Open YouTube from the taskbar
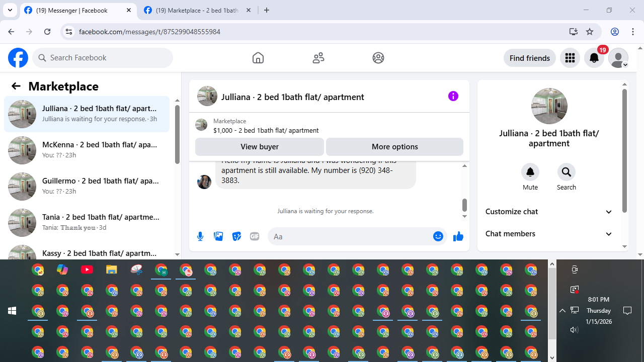 pos(87,270)
